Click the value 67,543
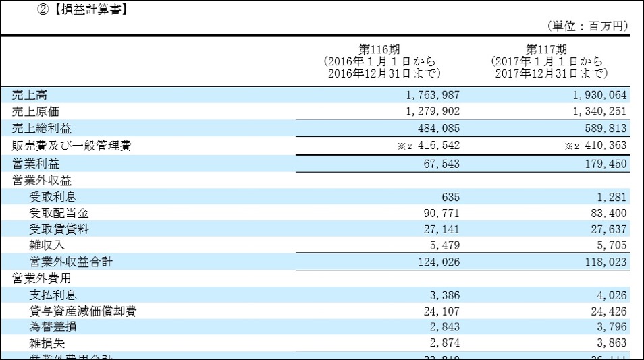This screenshot has height=360, width=644. [x=441, y=164]
